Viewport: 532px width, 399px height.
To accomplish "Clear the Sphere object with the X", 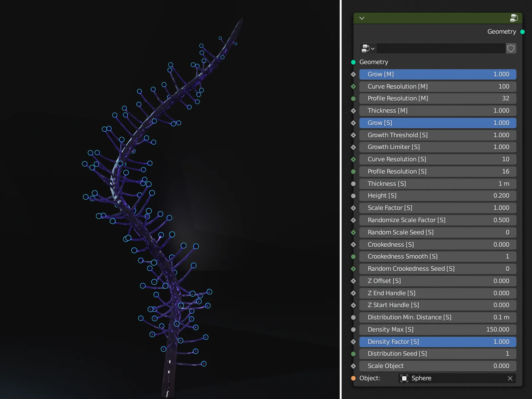I will (x=510, y=378).
